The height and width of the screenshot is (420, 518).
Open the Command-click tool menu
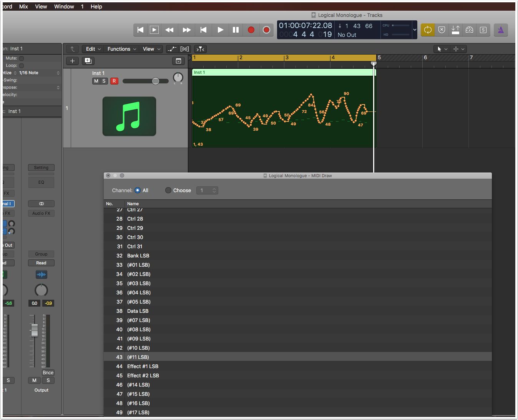459,49
